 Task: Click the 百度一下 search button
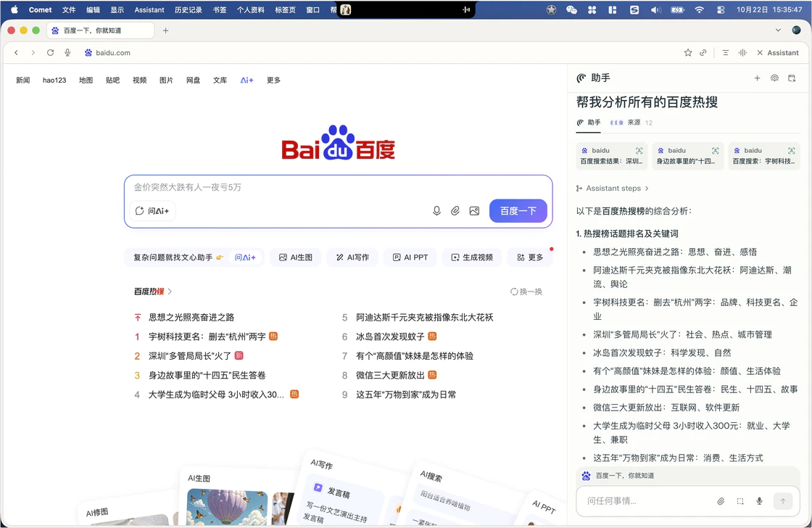click(518, 210)
